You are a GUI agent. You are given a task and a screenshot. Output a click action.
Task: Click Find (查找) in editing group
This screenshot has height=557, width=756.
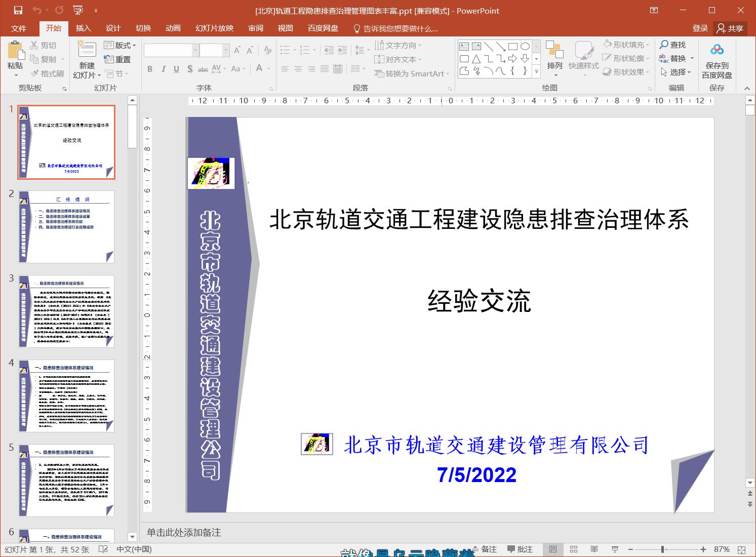pyautogui.click(x=672, y=45)
